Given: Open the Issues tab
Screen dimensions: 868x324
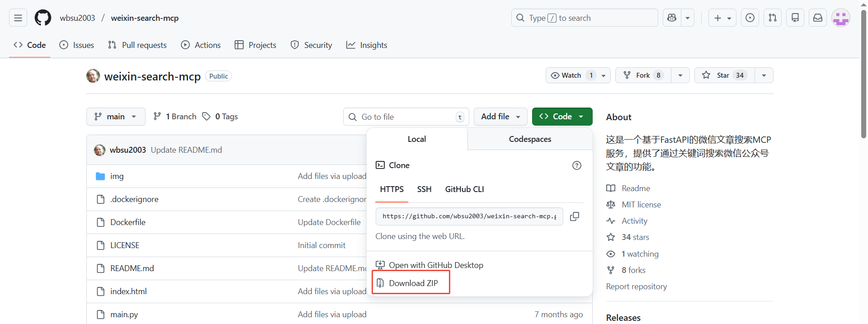Looking at the screenshot, I should point(77,45).
